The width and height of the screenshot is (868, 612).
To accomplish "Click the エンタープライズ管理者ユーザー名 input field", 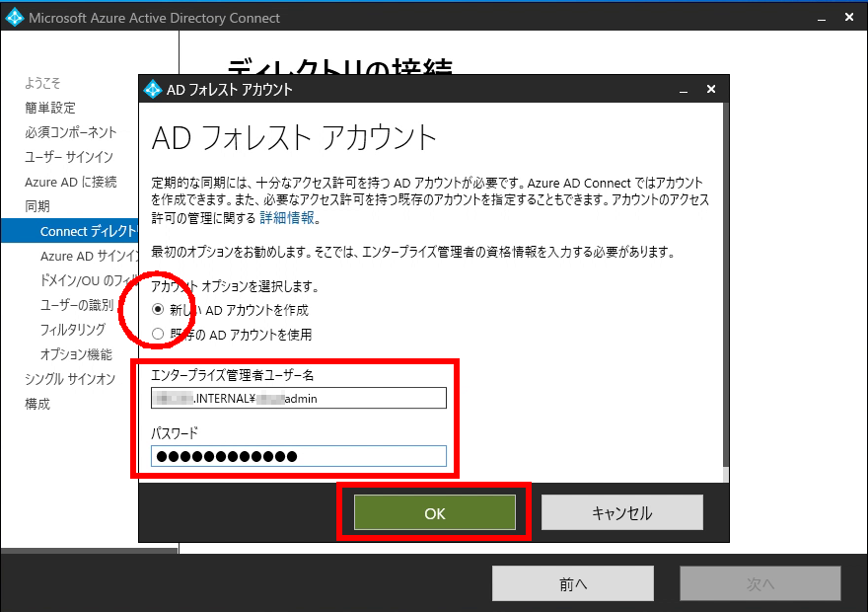I will pyautogui.click(x=298, y=398).
